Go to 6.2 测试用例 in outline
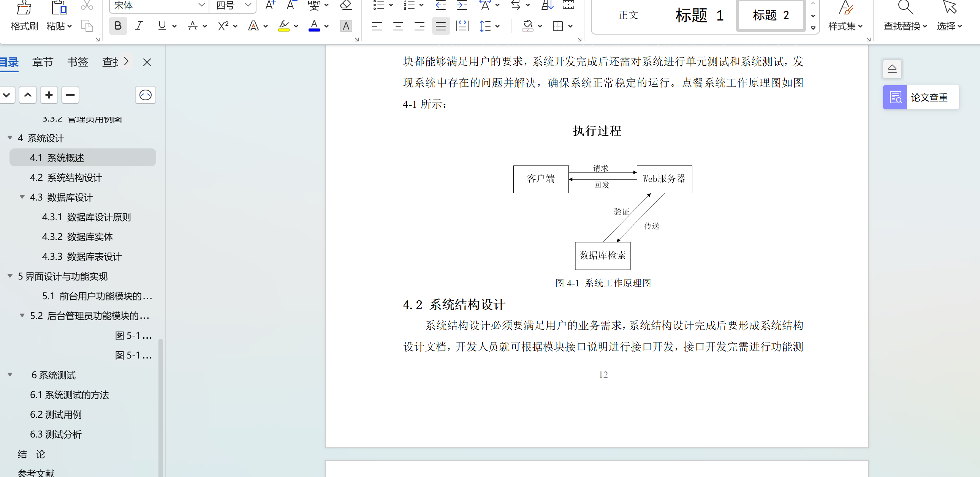This screenshot has height=477, width=980. pyautogui.click(x=56, y=415)
